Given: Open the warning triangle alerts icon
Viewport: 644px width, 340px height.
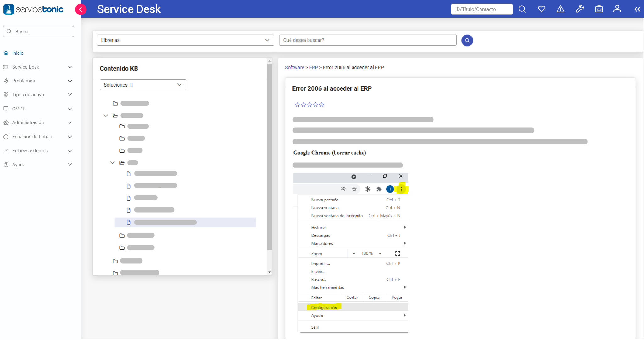Looking at the screenshot, I should pyautogui.click(x=560, y=9).
